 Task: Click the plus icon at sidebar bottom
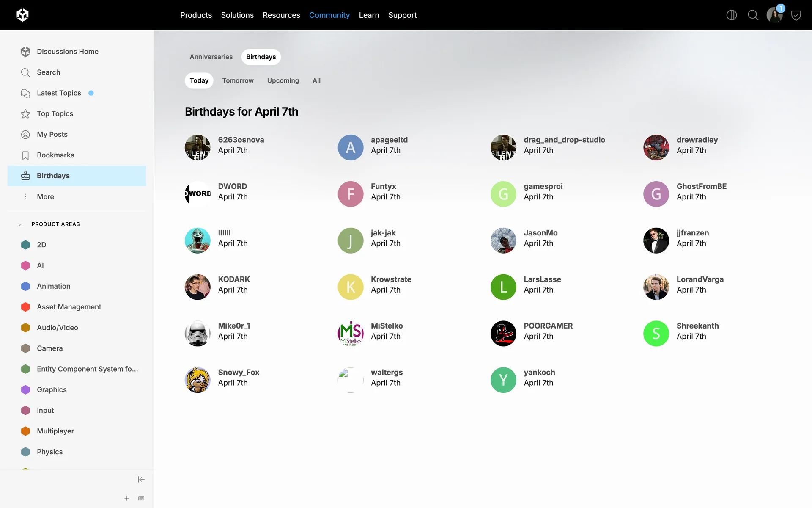(x=126, y=498)
